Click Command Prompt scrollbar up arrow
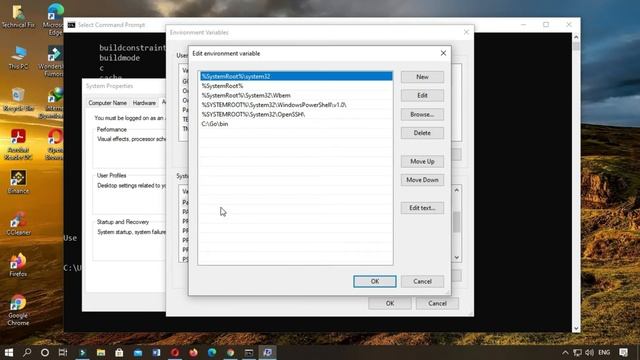This screenshot has height=360, width=640. [576, 37]
